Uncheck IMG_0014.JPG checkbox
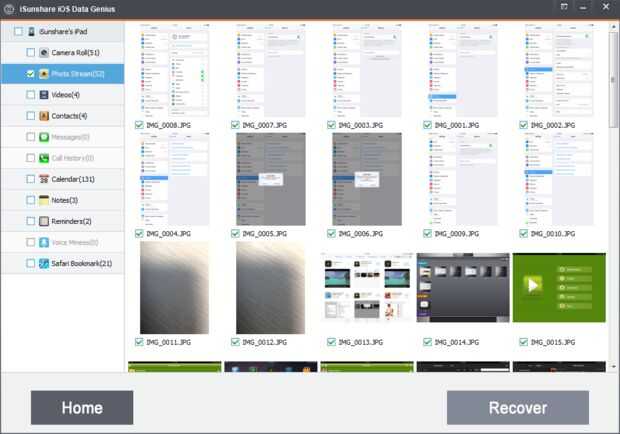The image size is (620, 434). point(427,342)
